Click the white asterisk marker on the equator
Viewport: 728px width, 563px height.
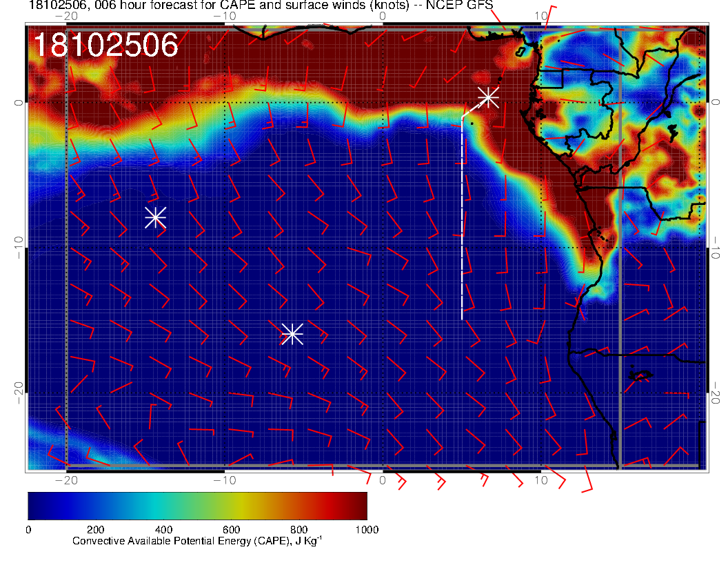coord(488,97)
